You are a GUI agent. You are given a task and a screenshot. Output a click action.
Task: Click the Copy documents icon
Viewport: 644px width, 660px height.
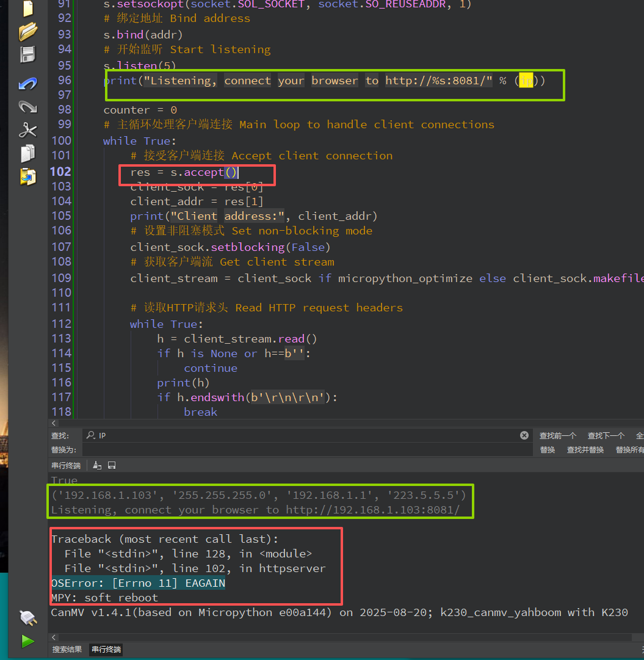(x=28, y=153)
